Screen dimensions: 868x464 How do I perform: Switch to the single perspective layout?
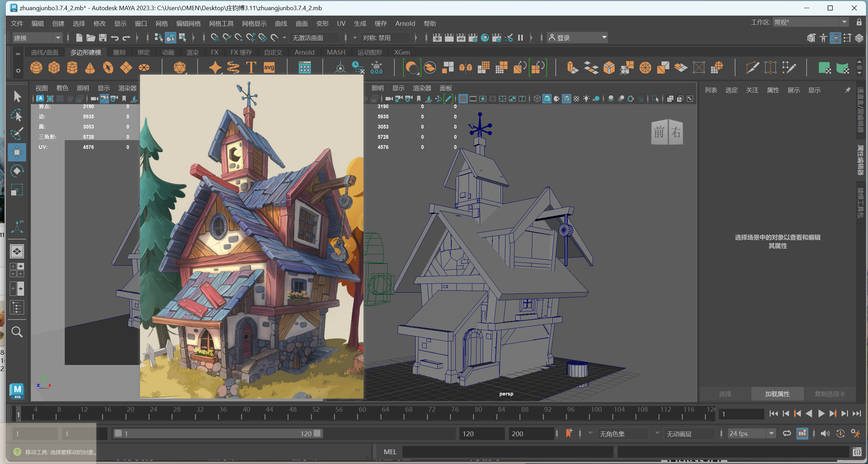click(x=17, y=251)
